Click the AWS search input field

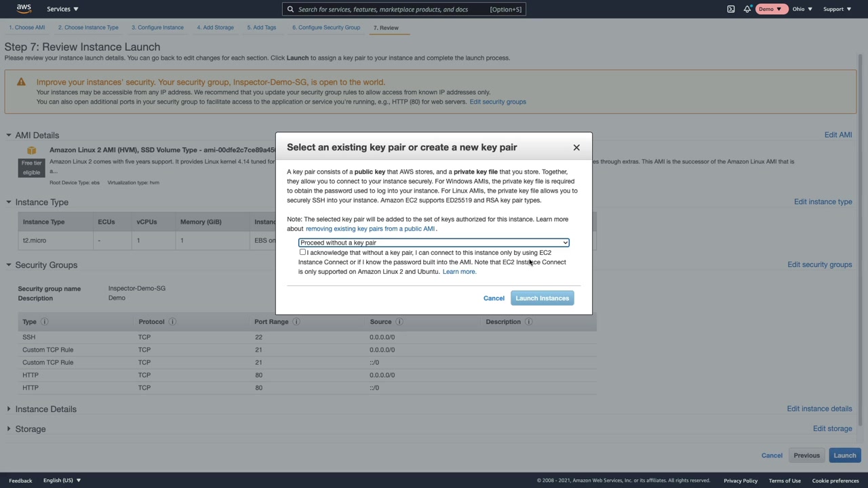pyautogui.click(x=393, y=9)
